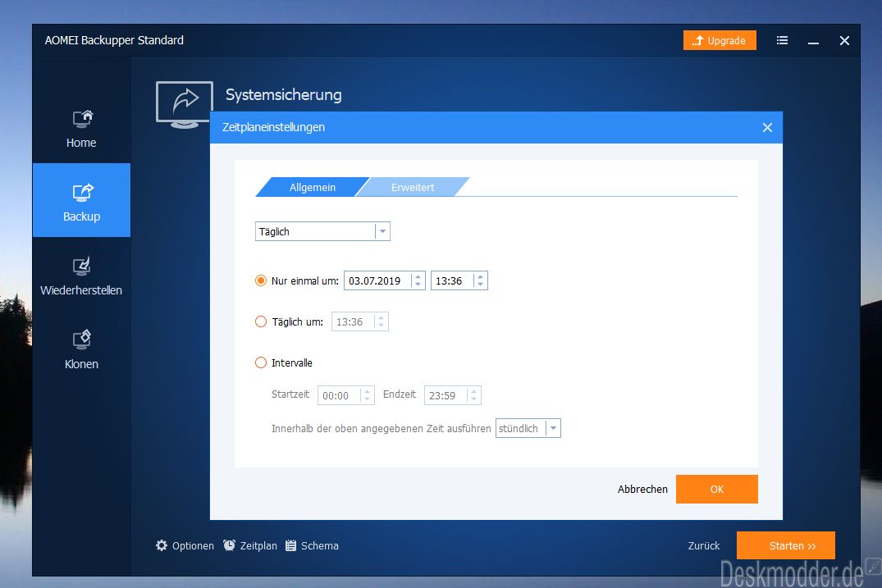Minimize the AOMEI Backupper window
This screenshot has width=882, height=588.
click(x=813, y=41)
